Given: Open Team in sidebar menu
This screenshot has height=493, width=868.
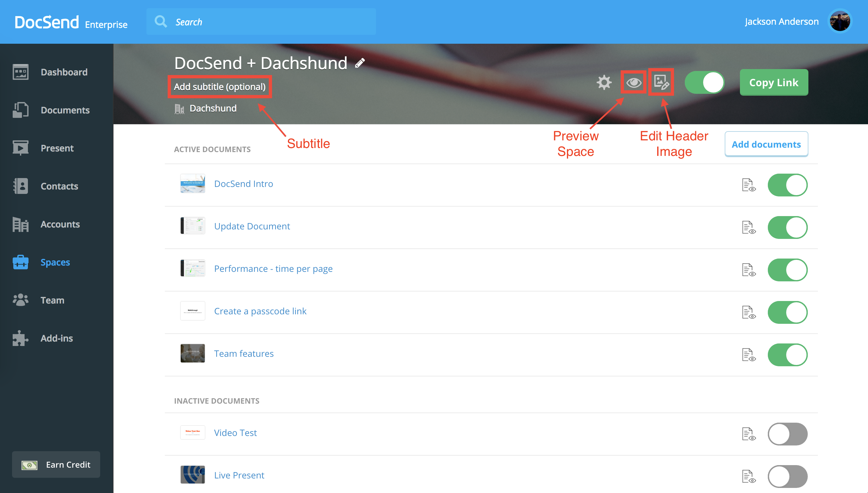Looking at the screenshot, I should click(x=52, y=300).
